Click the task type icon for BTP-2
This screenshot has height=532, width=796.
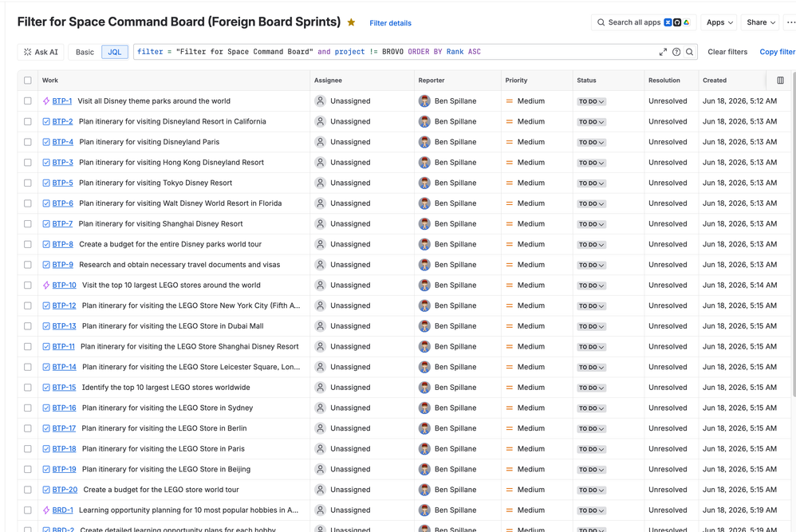46,122
